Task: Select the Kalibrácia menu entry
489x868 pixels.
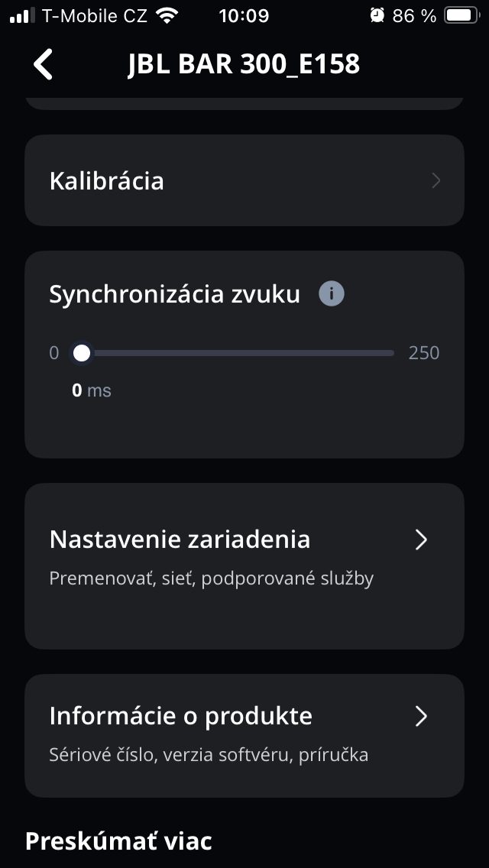Action: (x=107, y=181)
